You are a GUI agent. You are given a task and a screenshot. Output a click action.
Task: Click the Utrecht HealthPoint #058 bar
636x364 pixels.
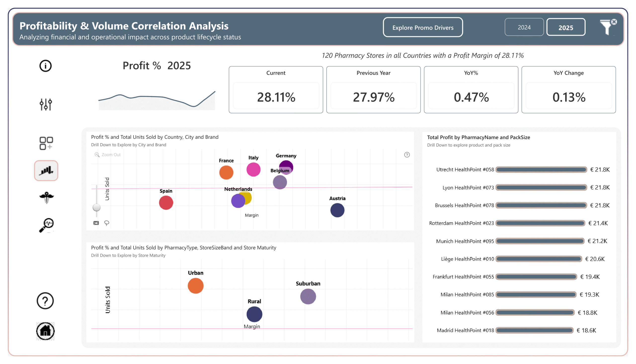[541, 170]
